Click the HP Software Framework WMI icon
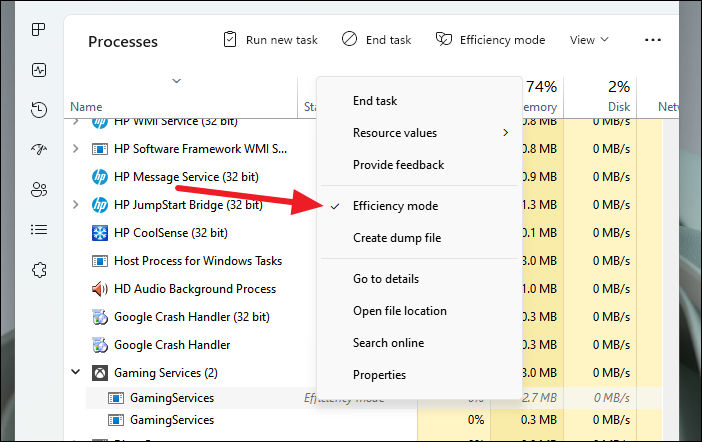This screenshot has height=442, width=702. click(100, 149)
